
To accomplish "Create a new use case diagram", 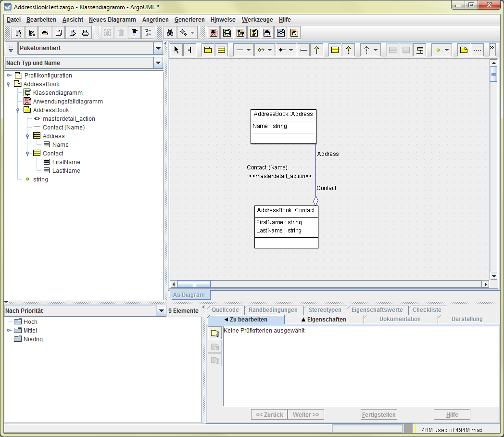I will [213, 33].
